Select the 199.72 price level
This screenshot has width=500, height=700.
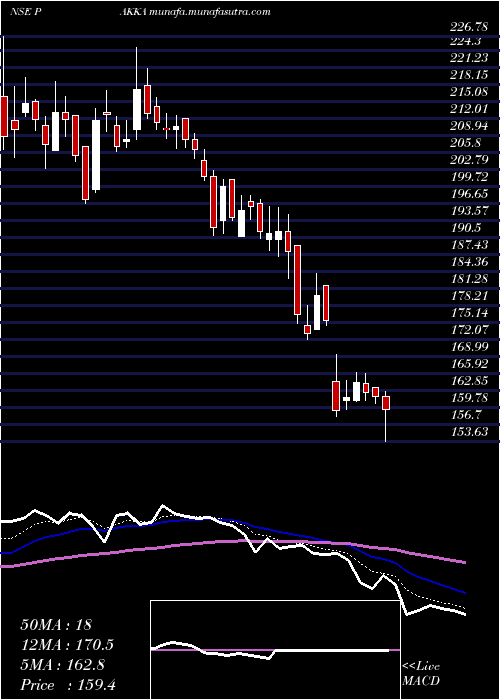click(468, 177)
